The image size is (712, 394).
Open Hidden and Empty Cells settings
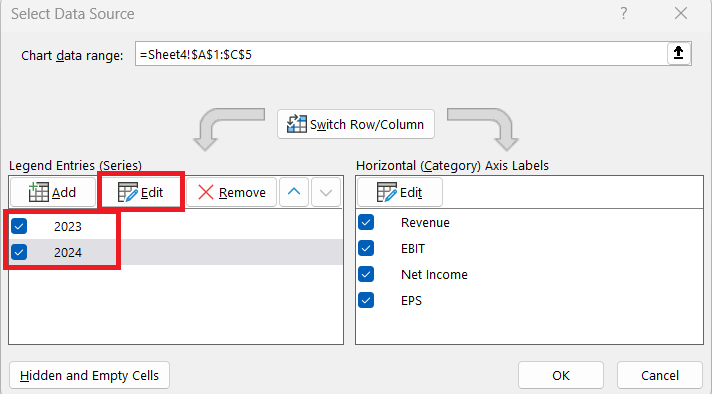tap(89, 375)
